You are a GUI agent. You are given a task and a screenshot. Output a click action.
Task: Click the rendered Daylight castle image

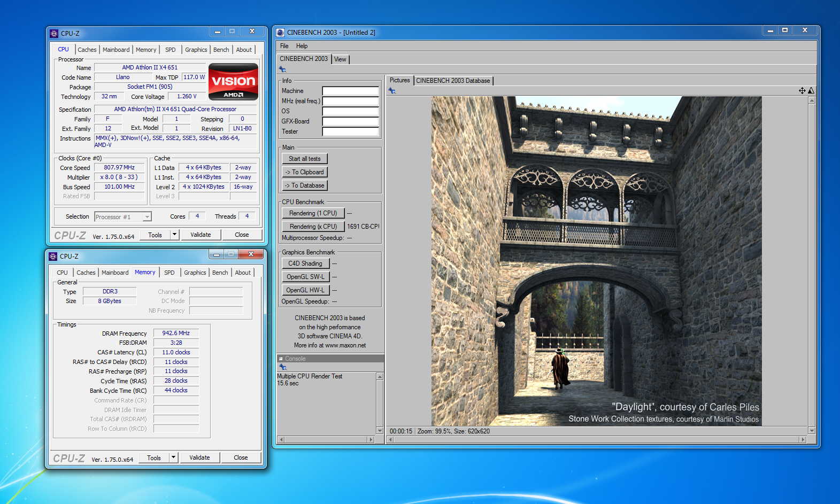[597, 261]
